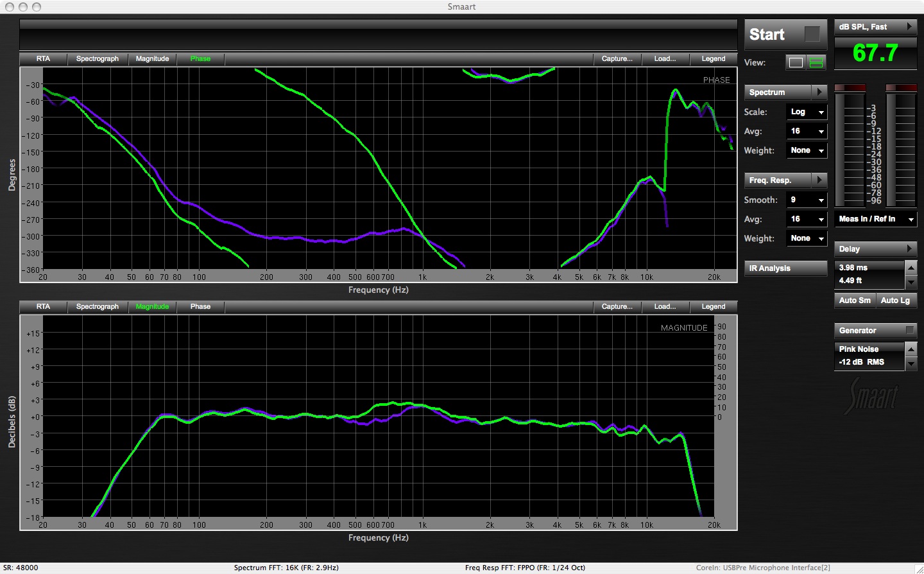Click the dB SPL, Fast label
Screen dimensions: 924x574
(x=863, y=26)
